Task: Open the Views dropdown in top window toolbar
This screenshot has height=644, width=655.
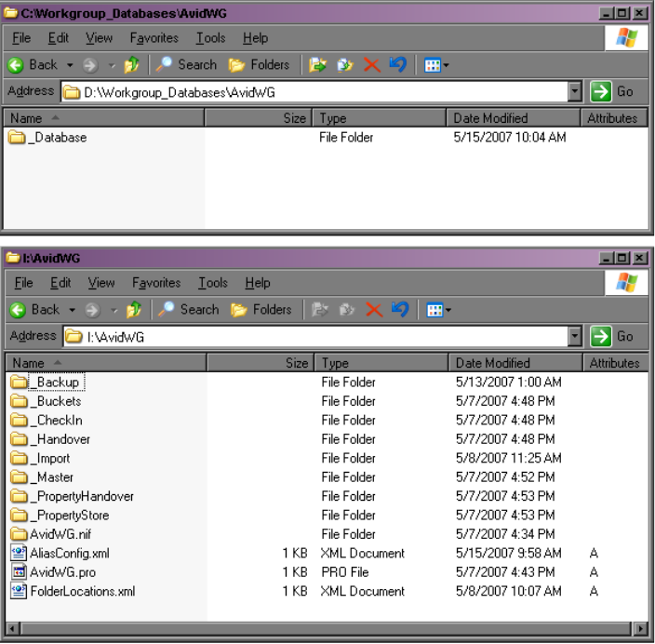Action: coord(436,65)
